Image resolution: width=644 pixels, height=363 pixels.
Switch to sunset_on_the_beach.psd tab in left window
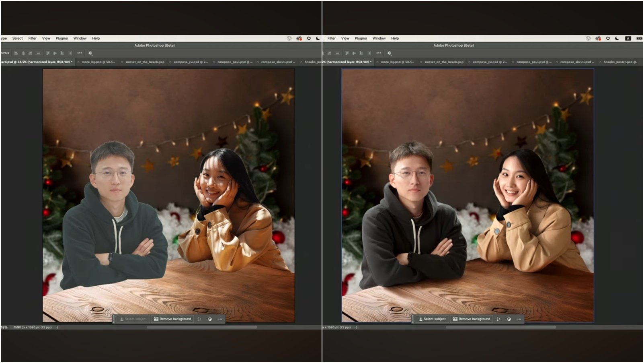(x=145, y=62)
